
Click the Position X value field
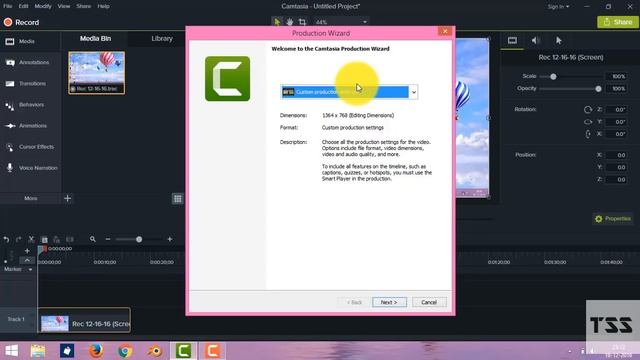click(x=617, y=155)
